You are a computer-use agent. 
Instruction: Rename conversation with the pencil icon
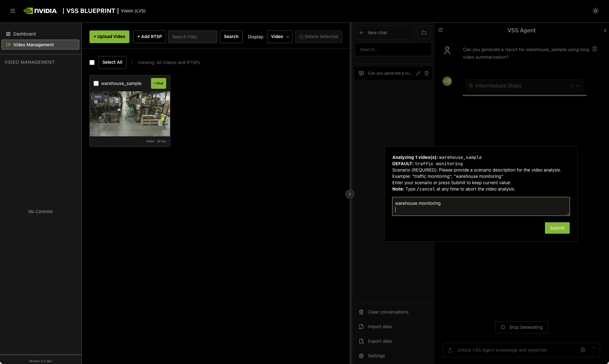(x=418, y=73)
